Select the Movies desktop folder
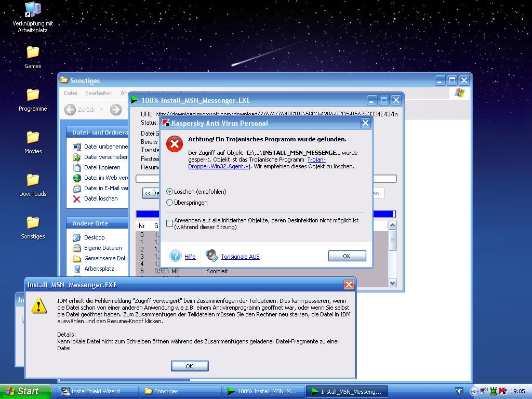Viewport: 532px width, 399px height. click(x=33, y=142)
